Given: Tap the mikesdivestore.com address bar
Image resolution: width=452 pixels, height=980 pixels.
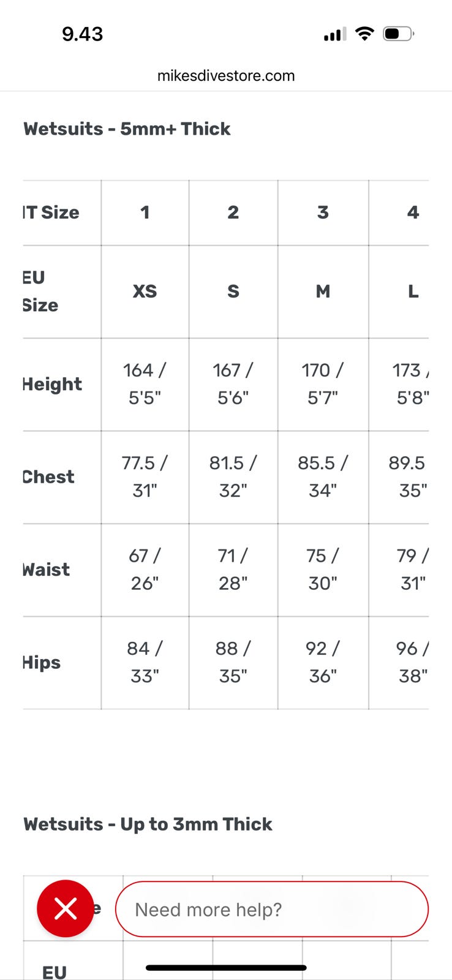Looking at the screenshot, I should pyautogui.click(x=226, y=75).
